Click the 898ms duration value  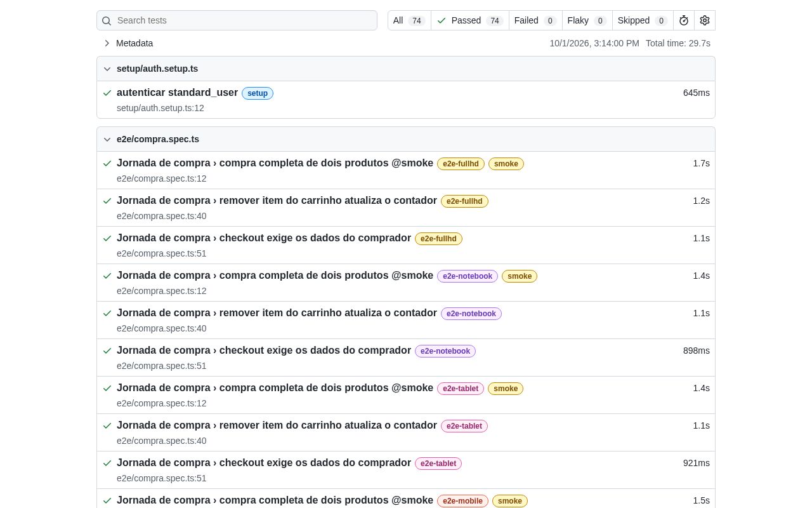tap(697, 351)
